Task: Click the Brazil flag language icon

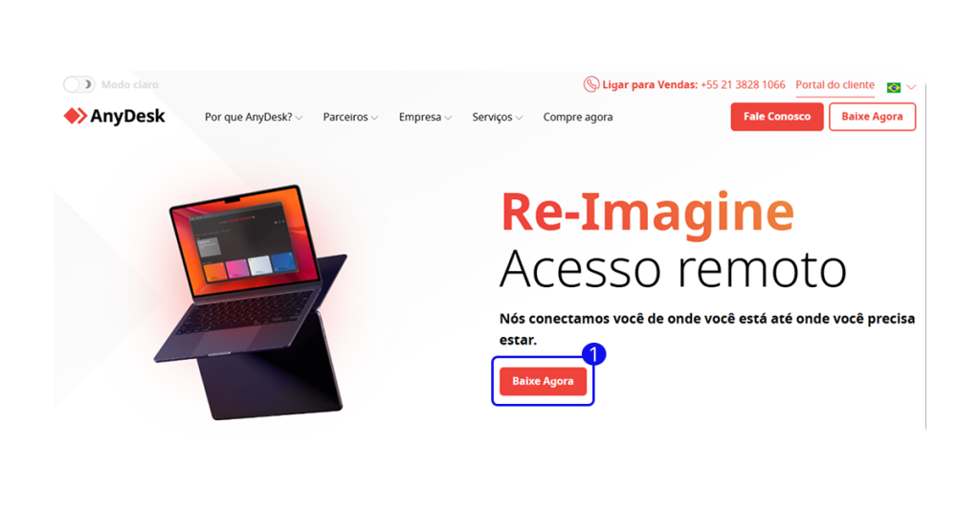Action: [x=894, y=87]
